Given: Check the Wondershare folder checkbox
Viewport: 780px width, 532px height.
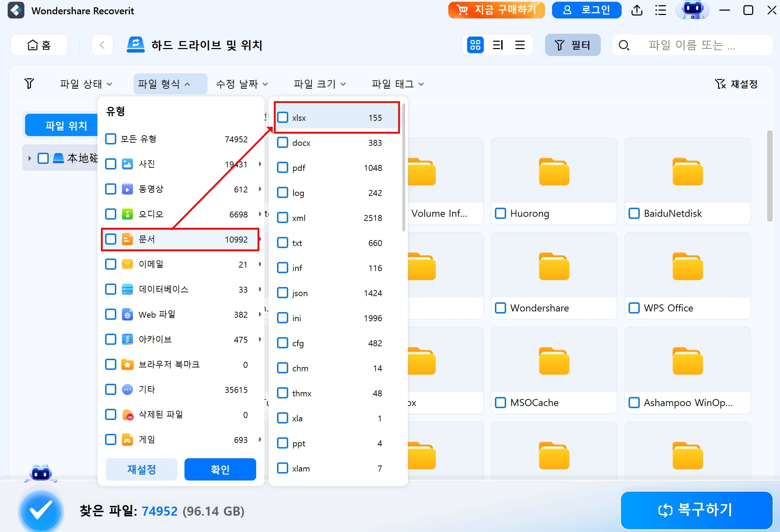Looking at the screenshot, I should [x=501, y=308].
